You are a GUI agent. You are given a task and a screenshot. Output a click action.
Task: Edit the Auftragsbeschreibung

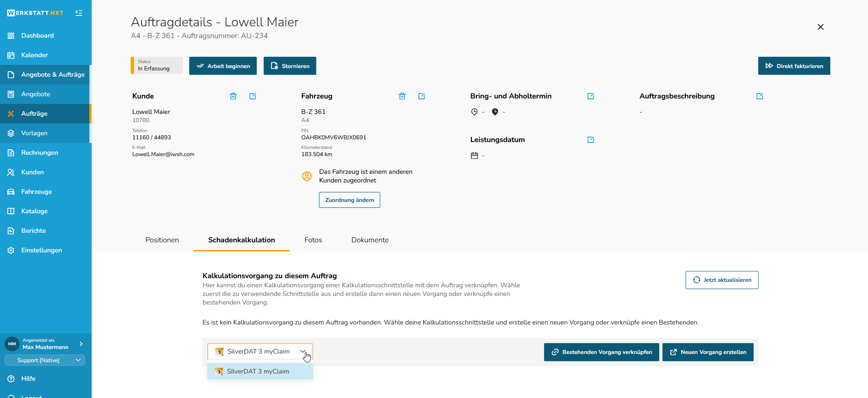point(760,96)
